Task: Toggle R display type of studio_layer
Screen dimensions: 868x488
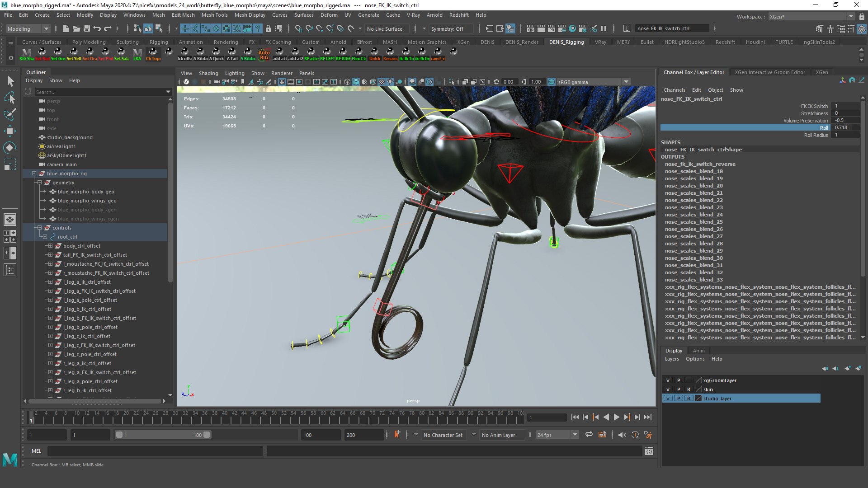Action: tap(689, 399)
